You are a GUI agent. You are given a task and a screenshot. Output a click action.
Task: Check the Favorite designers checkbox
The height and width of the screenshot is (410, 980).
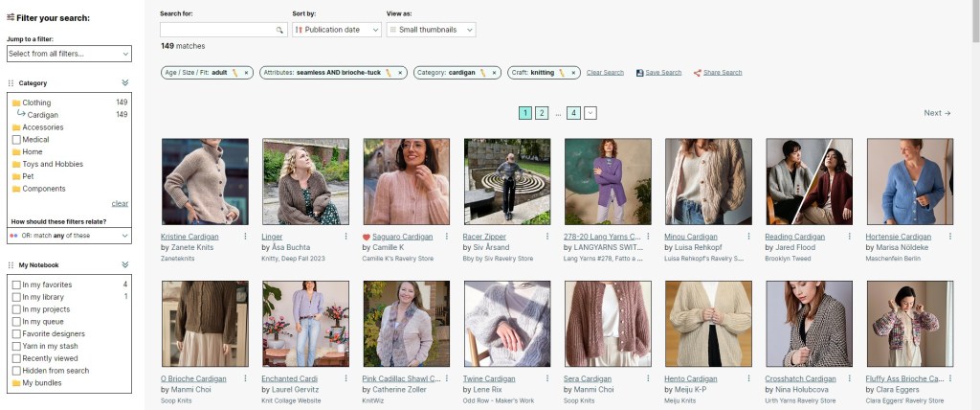pyautogui.click(x=16, y=333)
